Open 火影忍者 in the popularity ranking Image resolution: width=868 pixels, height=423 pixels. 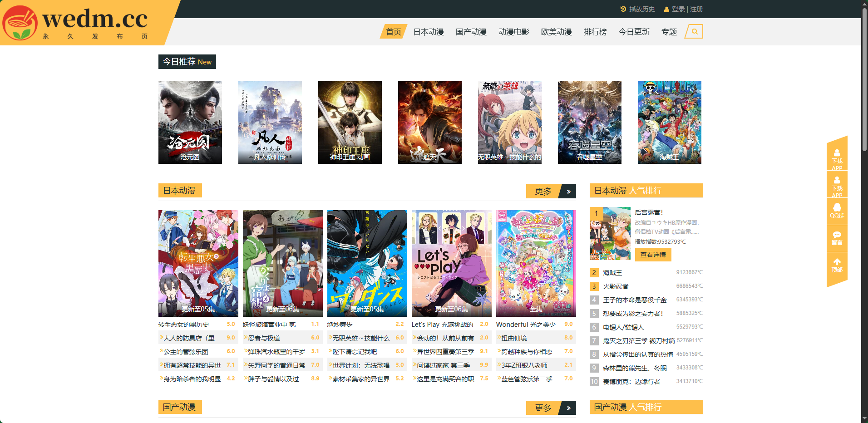pos(616,286)
